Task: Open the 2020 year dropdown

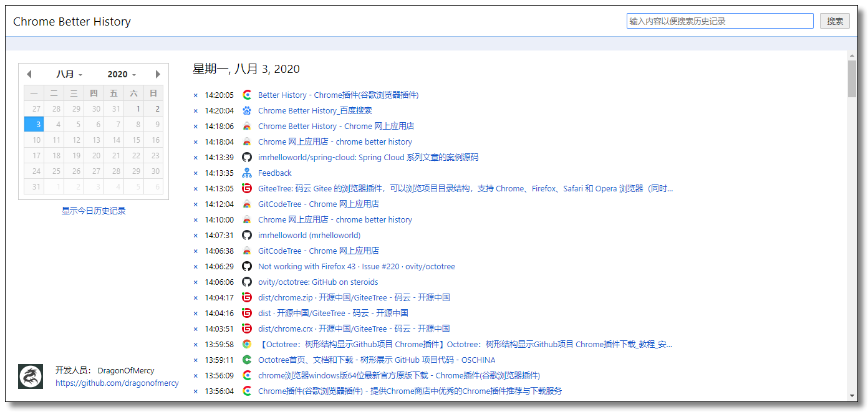Action: (122, 74)
